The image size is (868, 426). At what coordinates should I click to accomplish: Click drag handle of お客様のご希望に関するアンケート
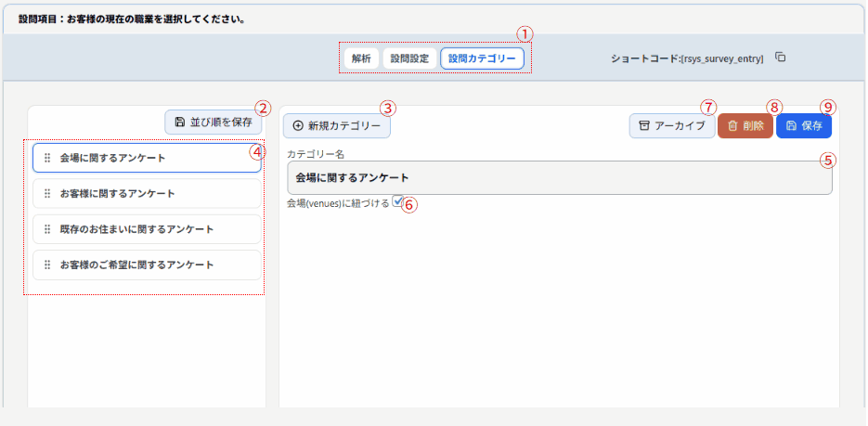[x=47, y=265]
